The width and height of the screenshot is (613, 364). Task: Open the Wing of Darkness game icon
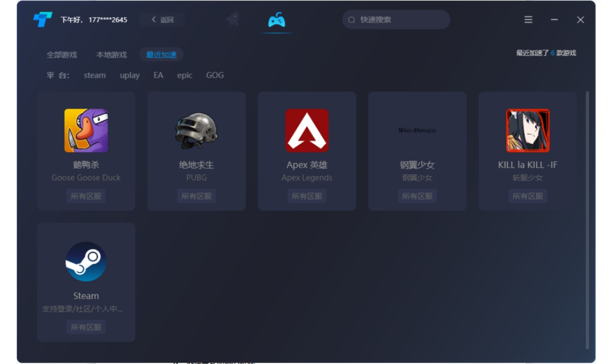click(x=417, y=130)
